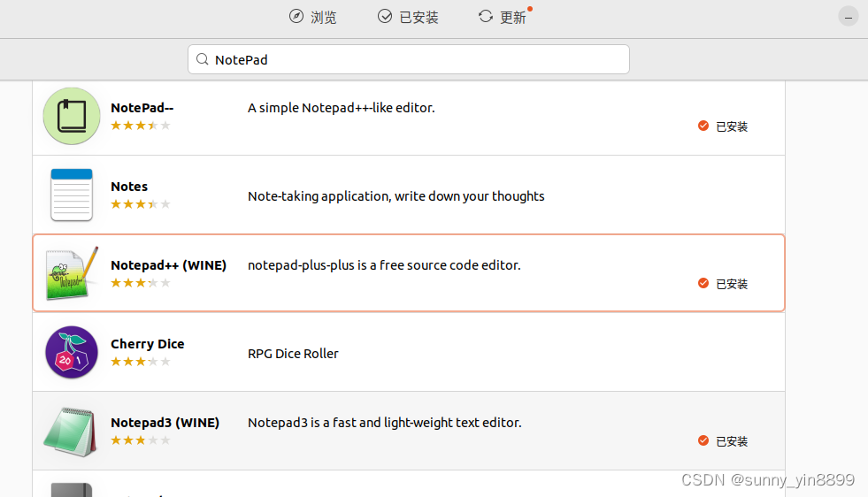Image resolution: width=868 pixels, height=497 pixels.
Task: Open the NotePad-- green notebook app icon
Action: coord(72,116)
